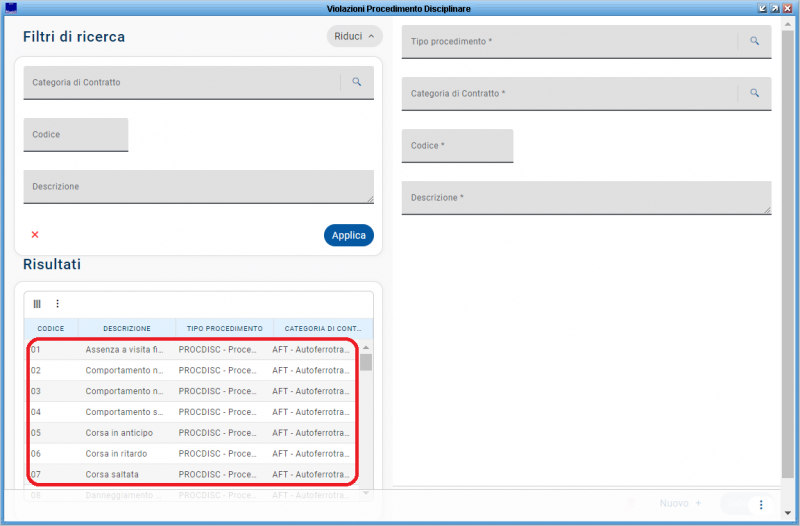This screenshot has height=526, width=800.
Task: Click main window scroll down arrow
Action: (x=788, y=513)
